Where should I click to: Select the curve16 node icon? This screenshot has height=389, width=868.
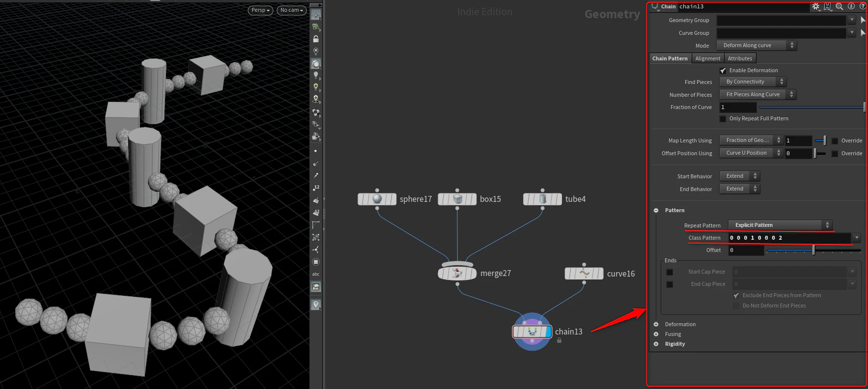point(584,274)
